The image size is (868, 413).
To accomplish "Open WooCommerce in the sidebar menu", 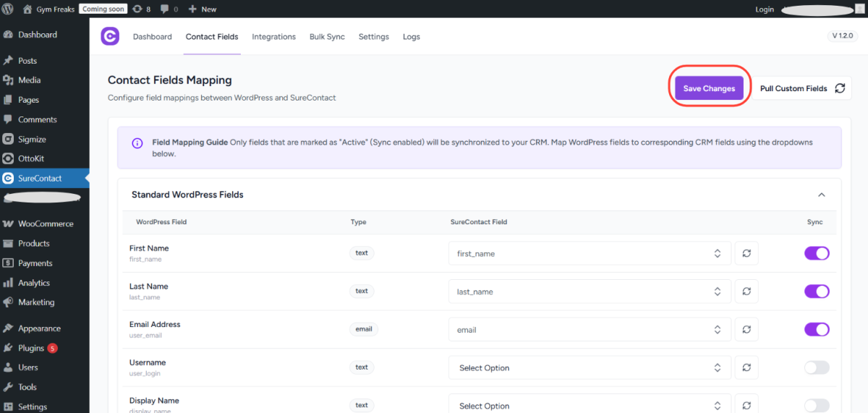I will point(45,223).
